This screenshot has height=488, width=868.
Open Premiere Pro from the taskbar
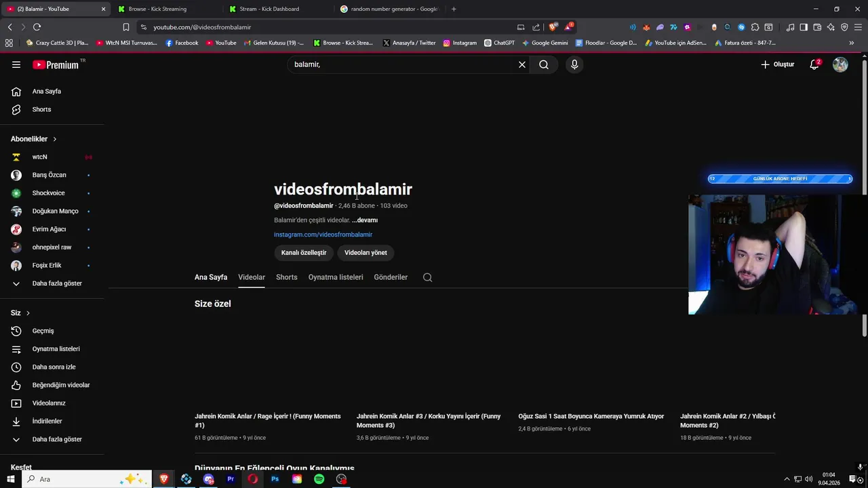(x=231, y=479)
